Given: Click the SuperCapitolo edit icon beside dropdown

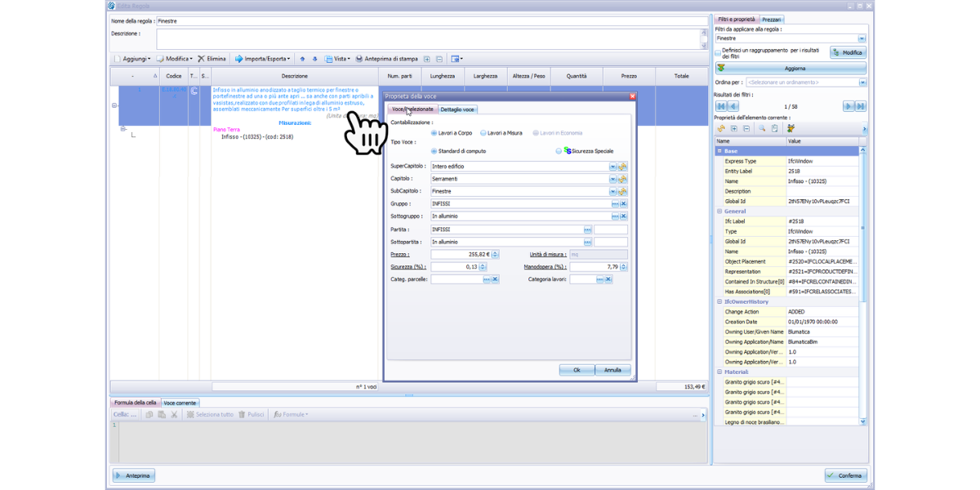Looking at the screenshot, I should 623,167.
